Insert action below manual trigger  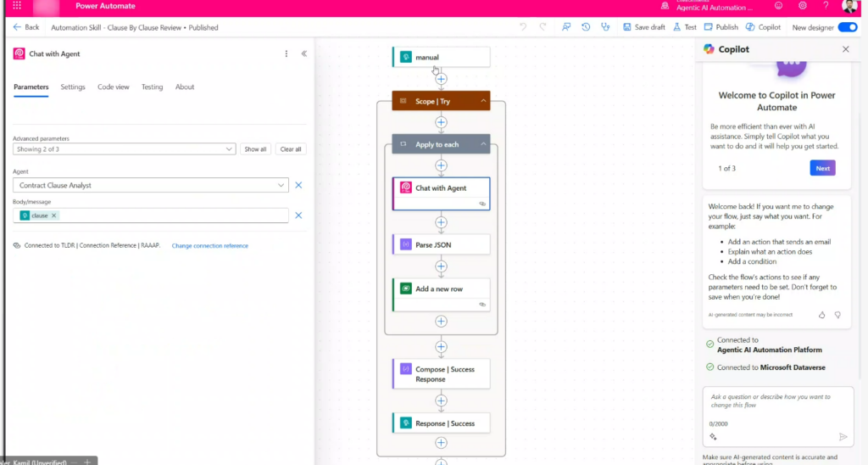(x=441, y=79)
